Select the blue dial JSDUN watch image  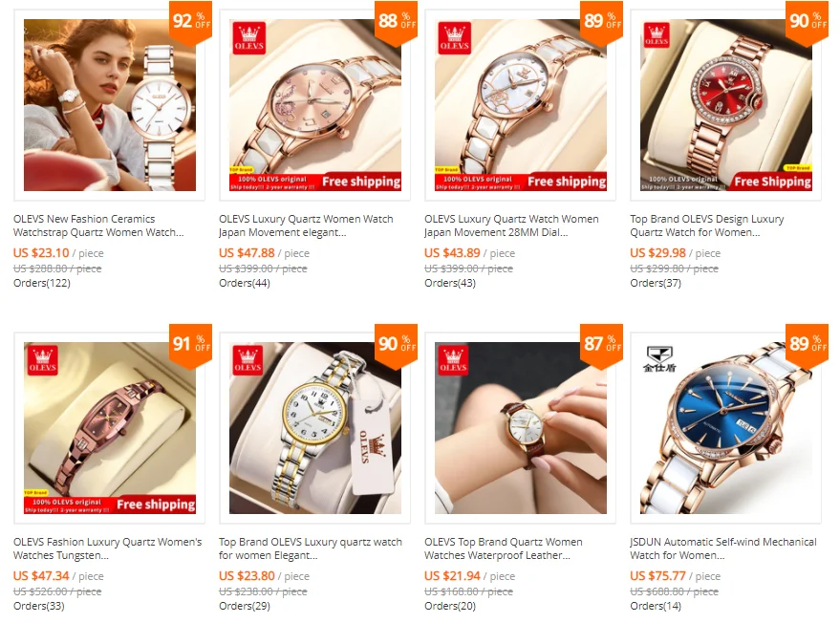point(726,428)
